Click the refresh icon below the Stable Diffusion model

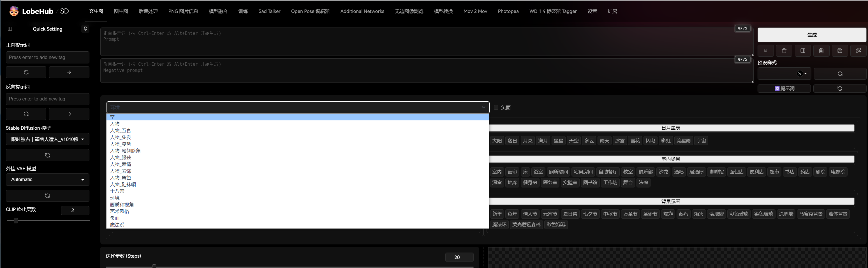pos(48,155)
